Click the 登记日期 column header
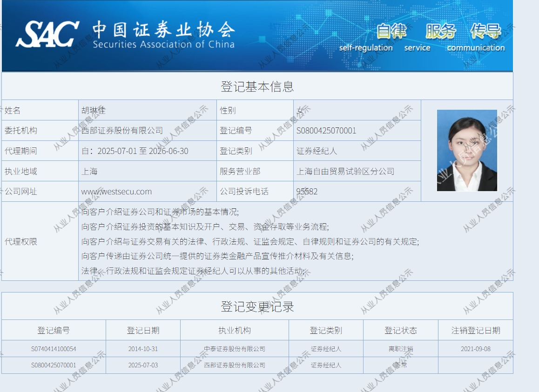Viewport: 539px width, 392px height. 143,331
